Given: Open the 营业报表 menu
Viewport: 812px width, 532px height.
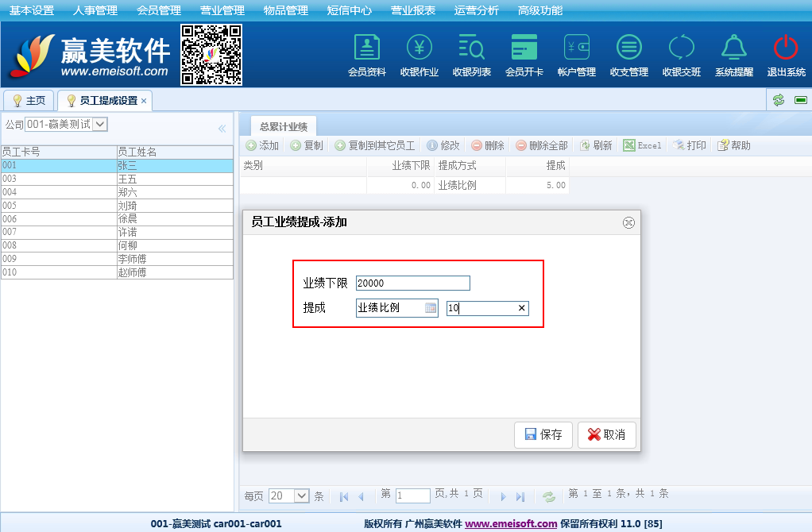Looking at the screenshot, I should [412, 10].
